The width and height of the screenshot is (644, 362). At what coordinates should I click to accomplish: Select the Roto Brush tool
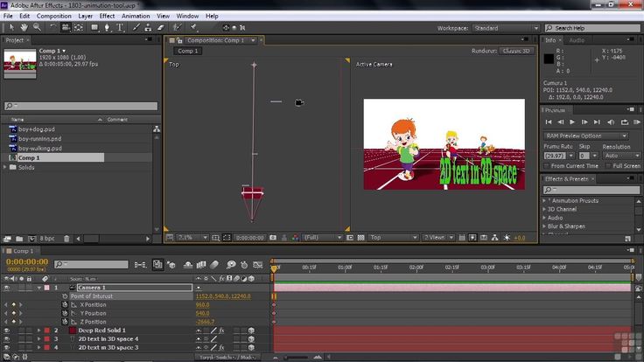[x=177, y=27]
